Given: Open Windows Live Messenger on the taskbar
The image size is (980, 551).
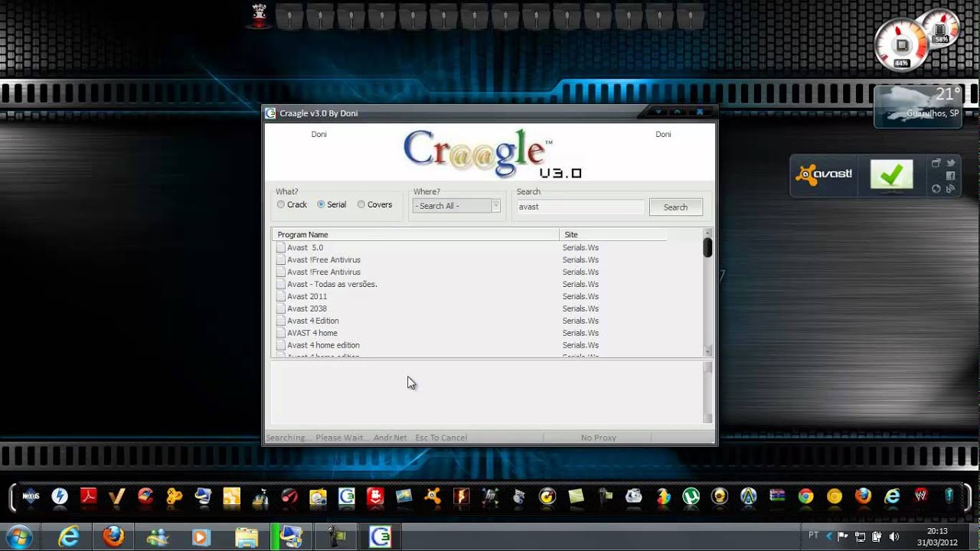Looking at the screenshot, I should (158, 537).
